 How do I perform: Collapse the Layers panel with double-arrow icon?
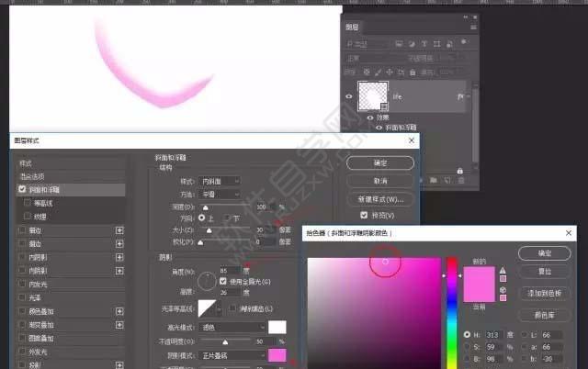click(x=466, y=17)
